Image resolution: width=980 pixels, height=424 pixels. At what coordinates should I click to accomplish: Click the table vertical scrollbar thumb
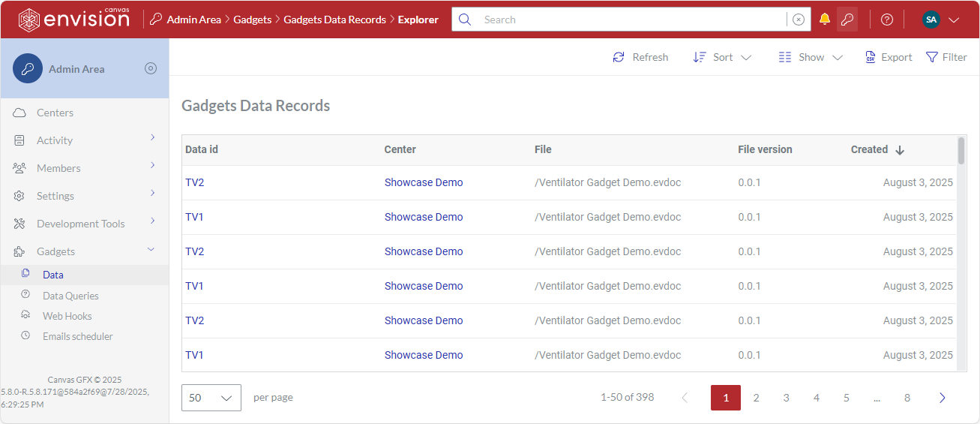click(961, 151)
